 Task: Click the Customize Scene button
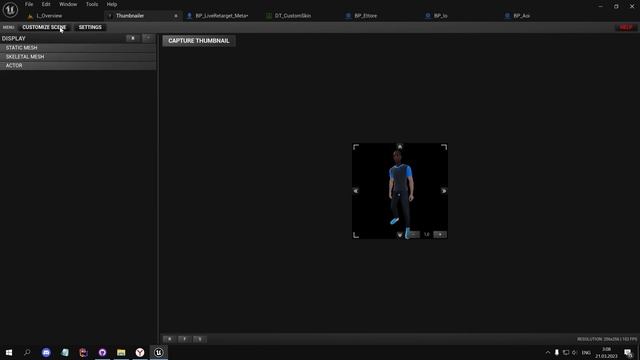(44, 27)
